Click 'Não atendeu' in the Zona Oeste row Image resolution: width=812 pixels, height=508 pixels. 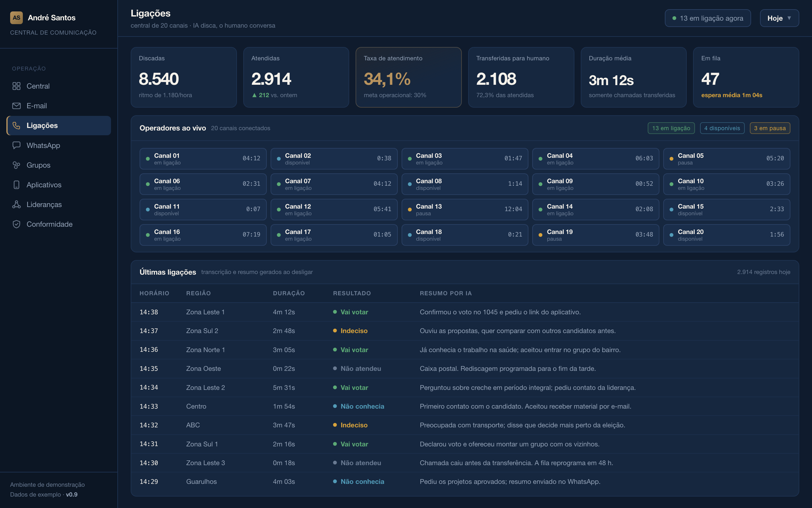pyautogui.click(x=361, y=369)
